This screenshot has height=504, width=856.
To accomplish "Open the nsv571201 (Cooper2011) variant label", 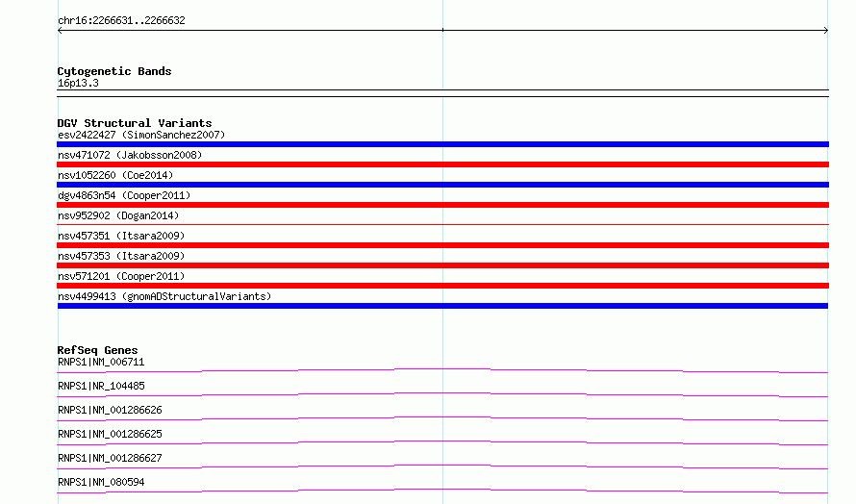I will tap(121, 276).
